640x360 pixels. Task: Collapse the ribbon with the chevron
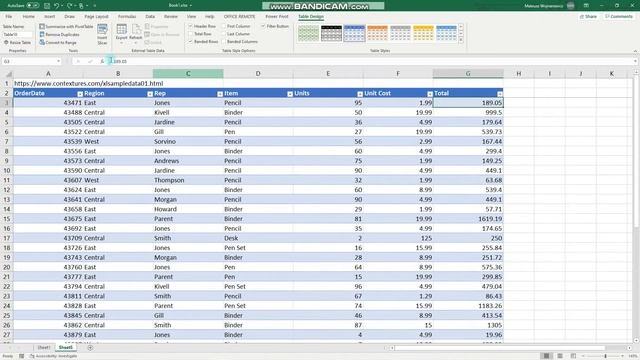[x=635, y=51]
